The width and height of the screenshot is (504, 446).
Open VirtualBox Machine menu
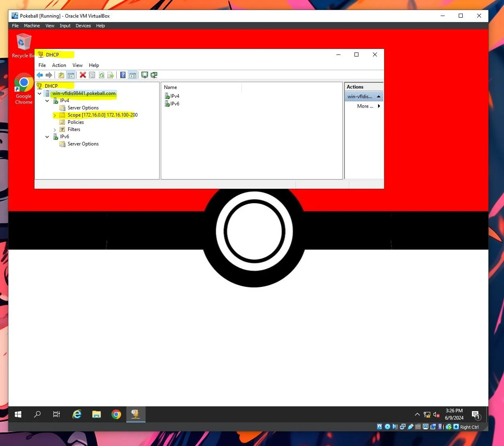32,26
